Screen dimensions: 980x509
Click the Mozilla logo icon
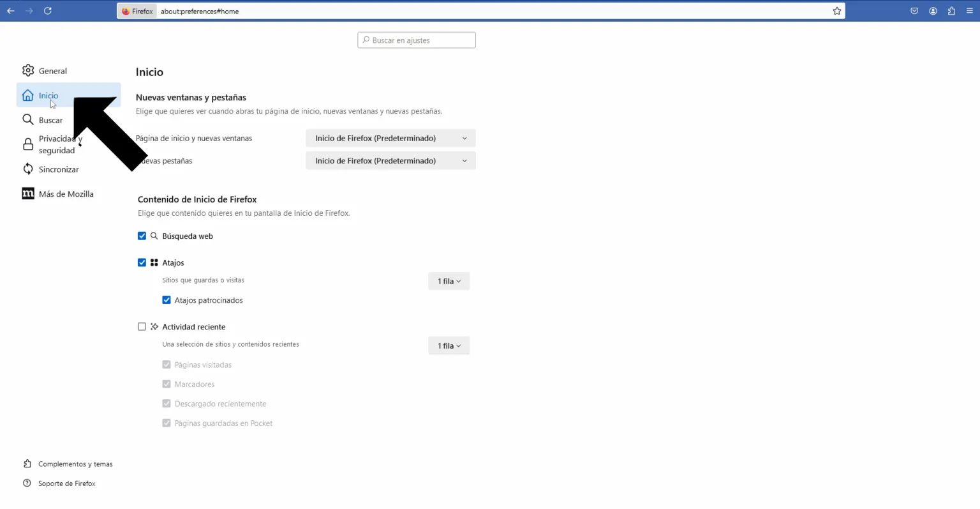coord(28,194)
